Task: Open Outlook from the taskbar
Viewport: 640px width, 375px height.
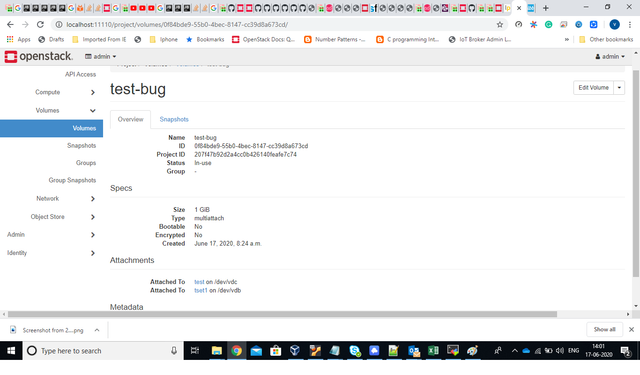Action: pos(414,351)
